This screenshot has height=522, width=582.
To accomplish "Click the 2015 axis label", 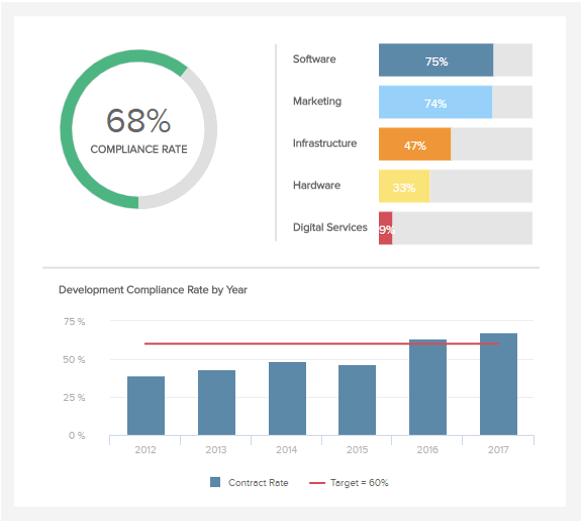I will click(357, 450).
